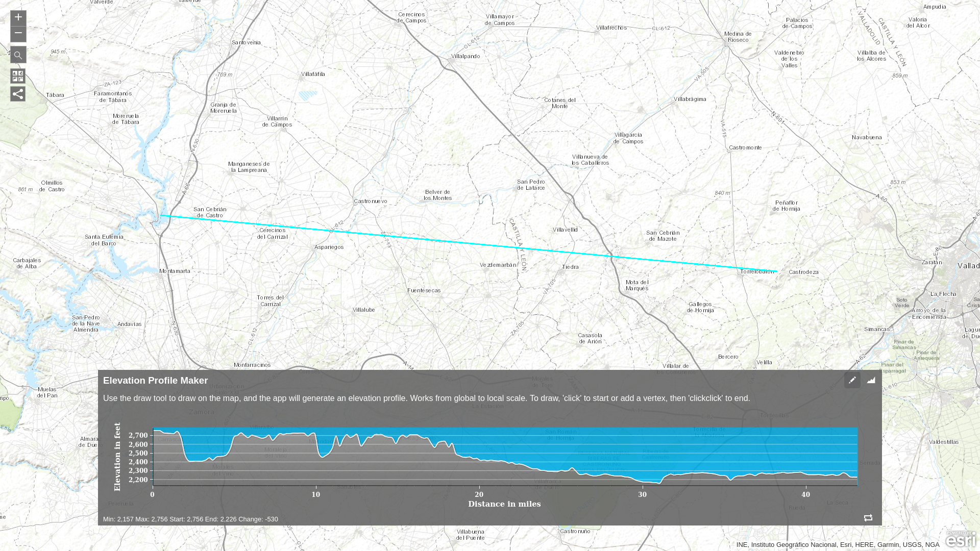
Task: Zoom in on the map
Action: click(x=18, y=18)
